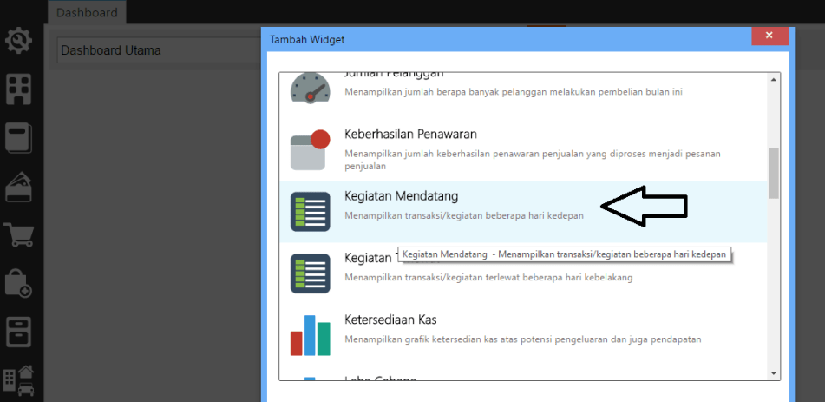This screenshot has height=402, width=825.
Task: Click the widget list scrollbar thumb
Action: click(773, 173)
